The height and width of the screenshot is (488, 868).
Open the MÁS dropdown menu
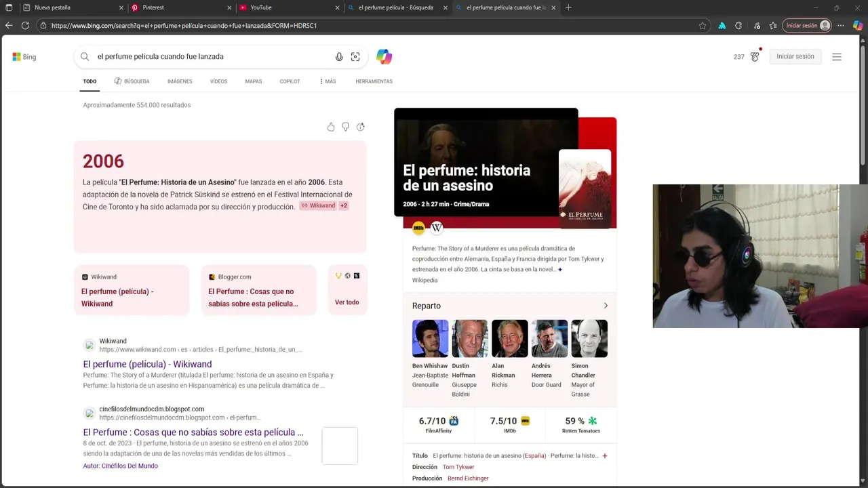pyautogui.click(x=328, y=81)
